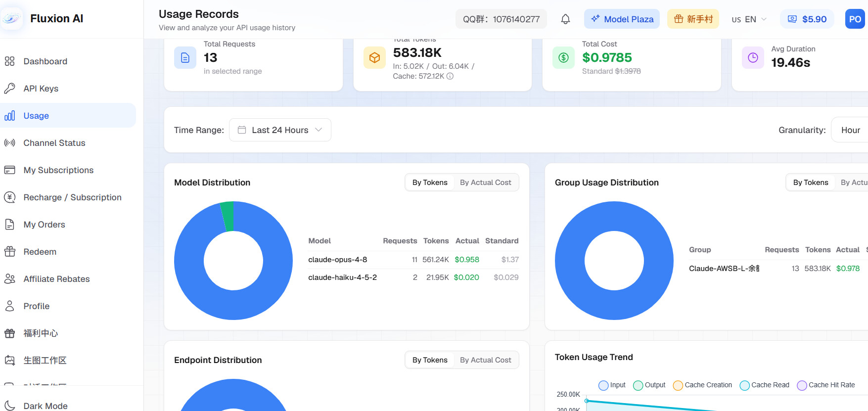This screenshot has height=411, width=868.
Task: Click the API Keys key icon
Action: 9,89
